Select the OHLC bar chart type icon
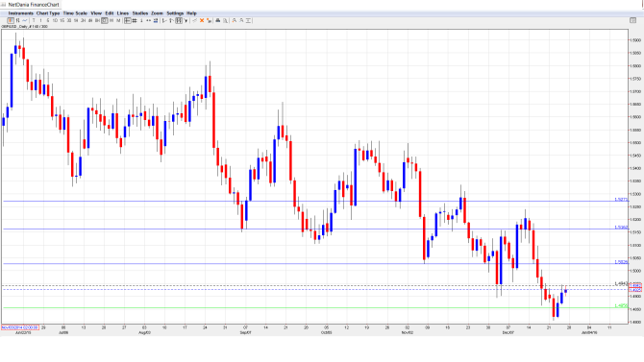 pyautogui.click(x=17, y=20)
